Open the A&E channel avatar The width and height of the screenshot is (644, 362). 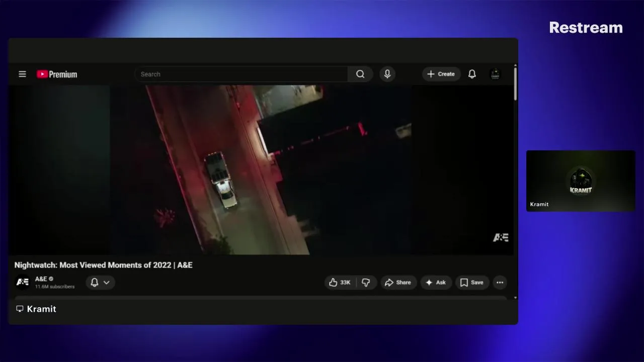23,282
